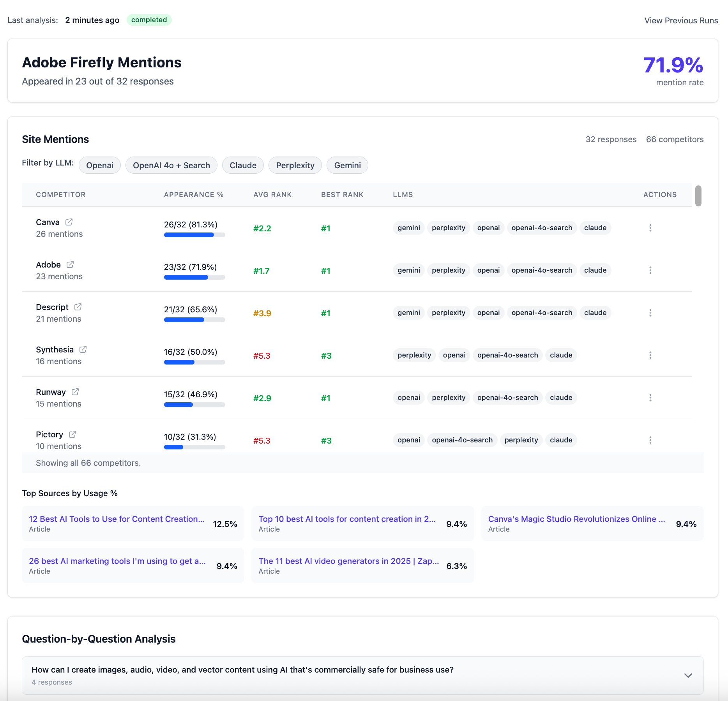Click openai-4o-search tag in Descript row

coord(542,313)
